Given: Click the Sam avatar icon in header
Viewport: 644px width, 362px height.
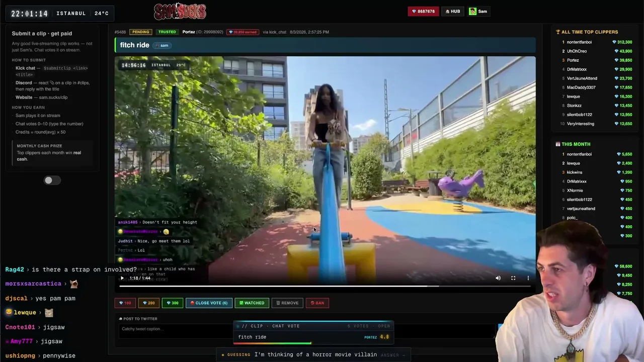Looking at the screenshot, I should [472, 11].
